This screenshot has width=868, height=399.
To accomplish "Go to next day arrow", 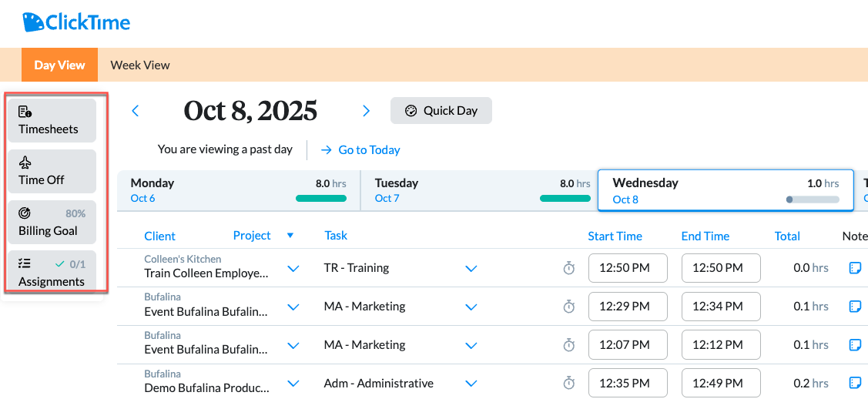I will point(366,111).
